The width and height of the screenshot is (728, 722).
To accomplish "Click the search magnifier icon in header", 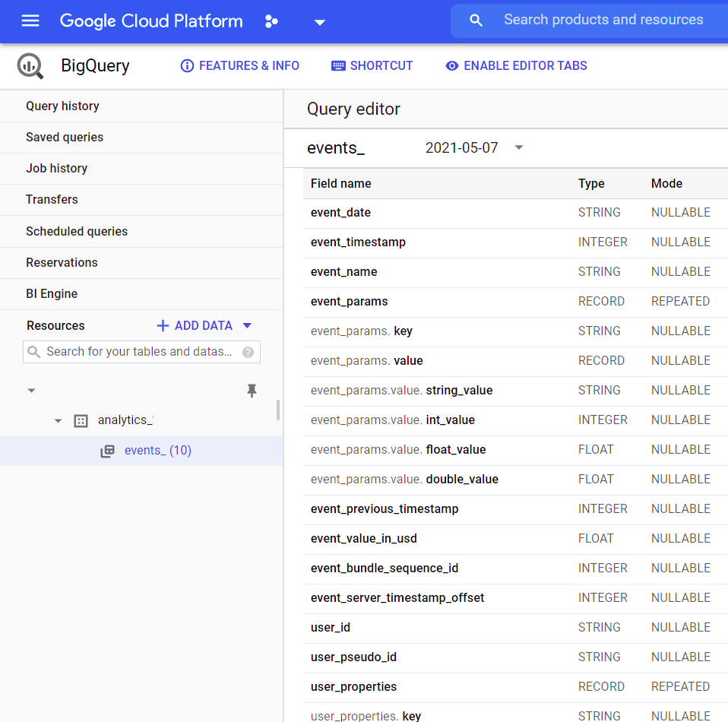I will [x=476, y=20].
